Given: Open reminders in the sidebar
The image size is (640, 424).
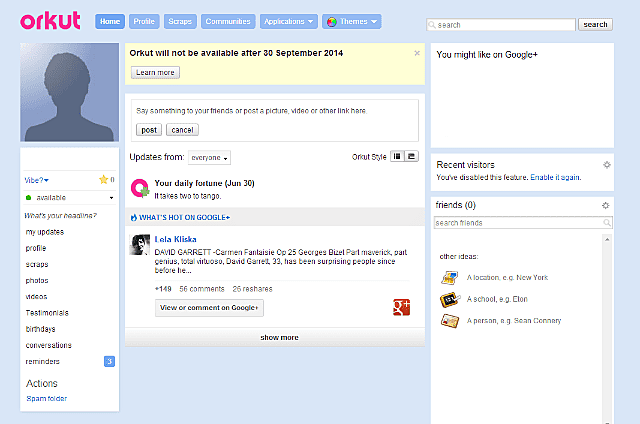Looking at the screenshot, I should pos(42,362).
